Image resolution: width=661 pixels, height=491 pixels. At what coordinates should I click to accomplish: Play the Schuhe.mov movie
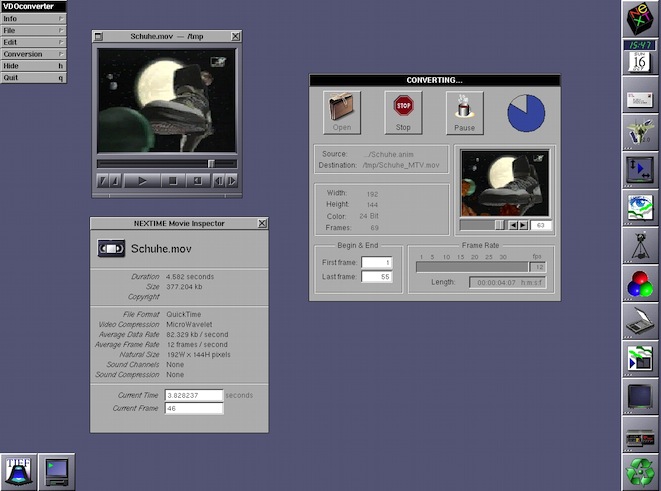click(142, 181)
